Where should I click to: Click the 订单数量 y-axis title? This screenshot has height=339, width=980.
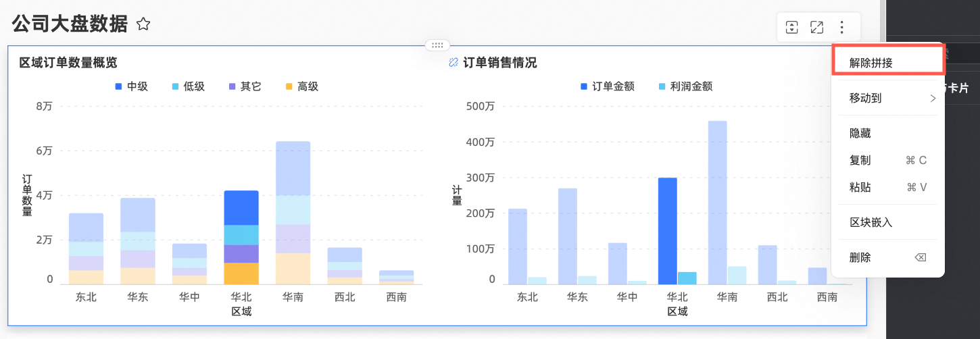click(x=27, y=195)
